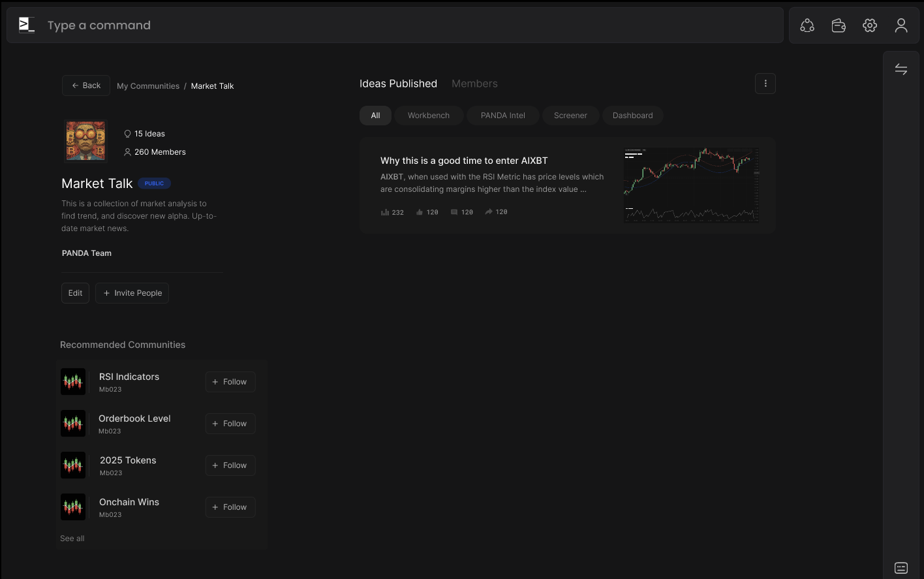Open the wallet icon in top bar
This screenshot has width=924, height=579.
[839, 25]
